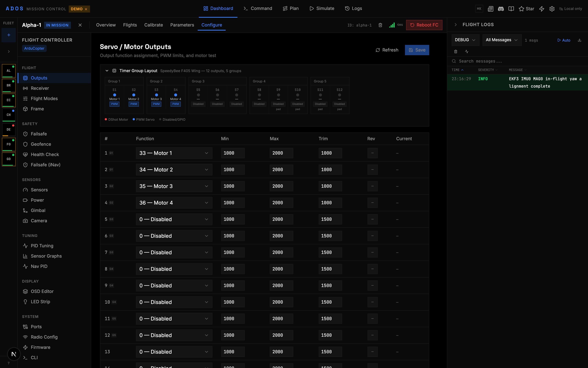Click the activity pulse icon in Flight Logs
Viewport: 588px width, 368px height.
point(467,52)
